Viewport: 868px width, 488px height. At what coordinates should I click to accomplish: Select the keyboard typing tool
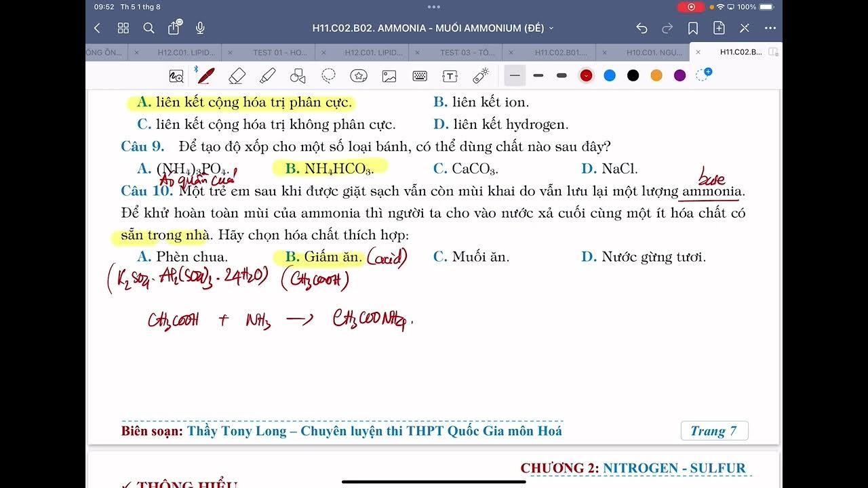[420, 76]
